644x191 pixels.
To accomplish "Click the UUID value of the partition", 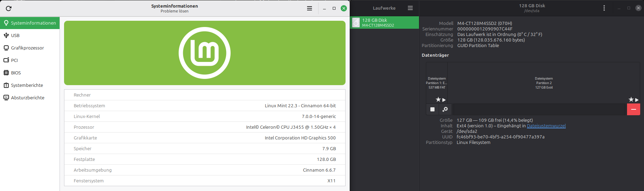I will (x=500, y=137).
